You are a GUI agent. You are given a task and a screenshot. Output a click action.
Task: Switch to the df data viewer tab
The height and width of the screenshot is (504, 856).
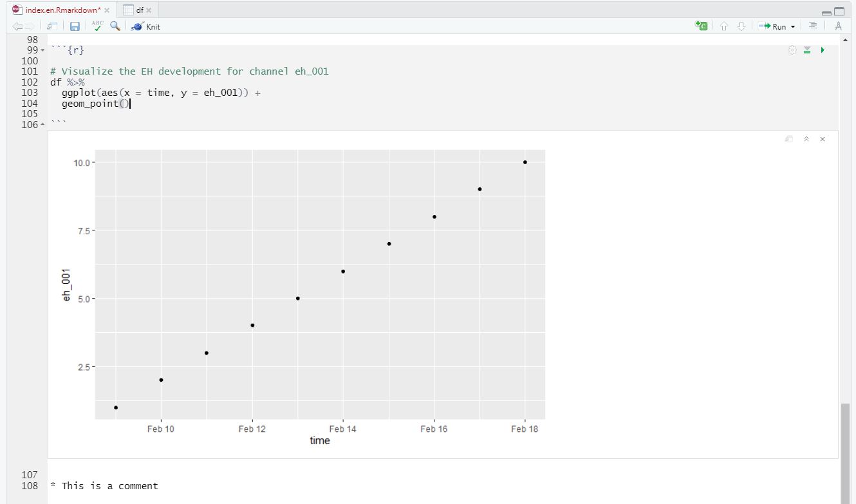pyautogui.click(x=135, y=10)
